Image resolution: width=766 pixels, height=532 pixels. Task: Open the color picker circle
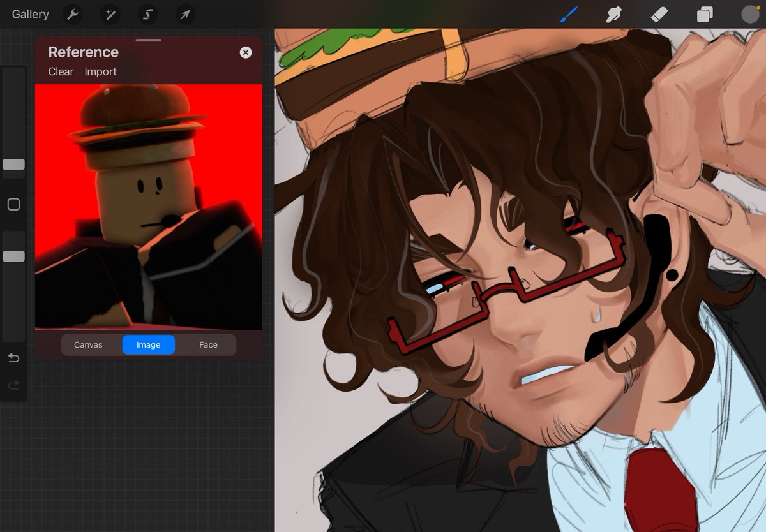click(x=750, y=14)
